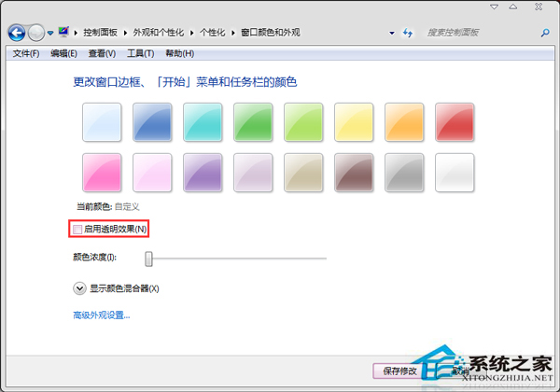The width and height of the screenshot is (560, 392).
Task: Go back with the blue arrow button
Action: pyautogui.click(x=17, y=33)
